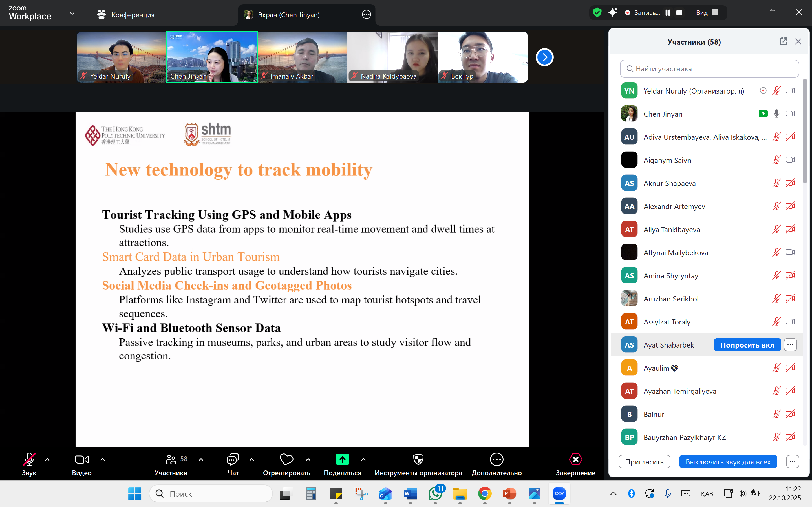The width and height of the screenshot is (812, 507).
Task: Click the end meeting icon
Action: (x=575, y=459)
